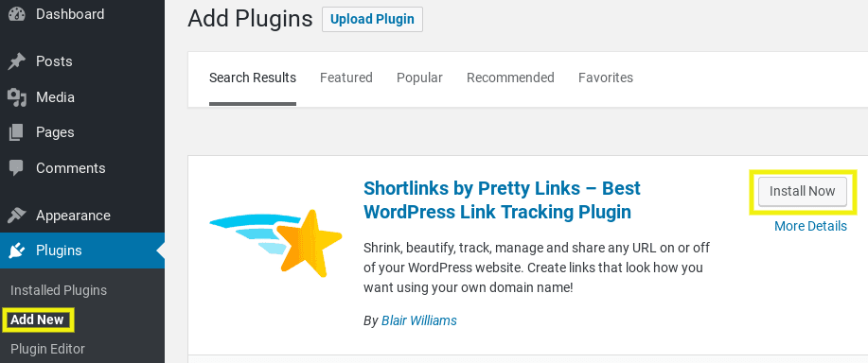Click the Appearance paintbrush icon
868x363 pixels.
click(17, 215)
